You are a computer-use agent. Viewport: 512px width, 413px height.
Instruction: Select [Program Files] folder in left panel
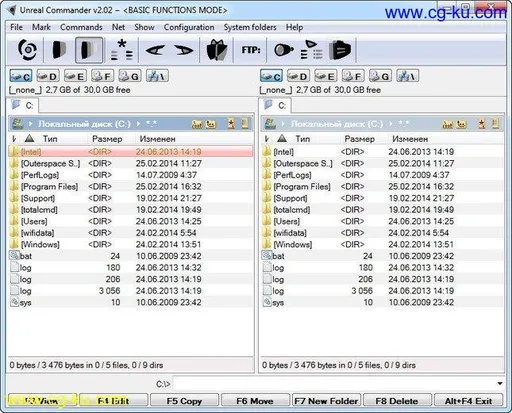point(130,186)
